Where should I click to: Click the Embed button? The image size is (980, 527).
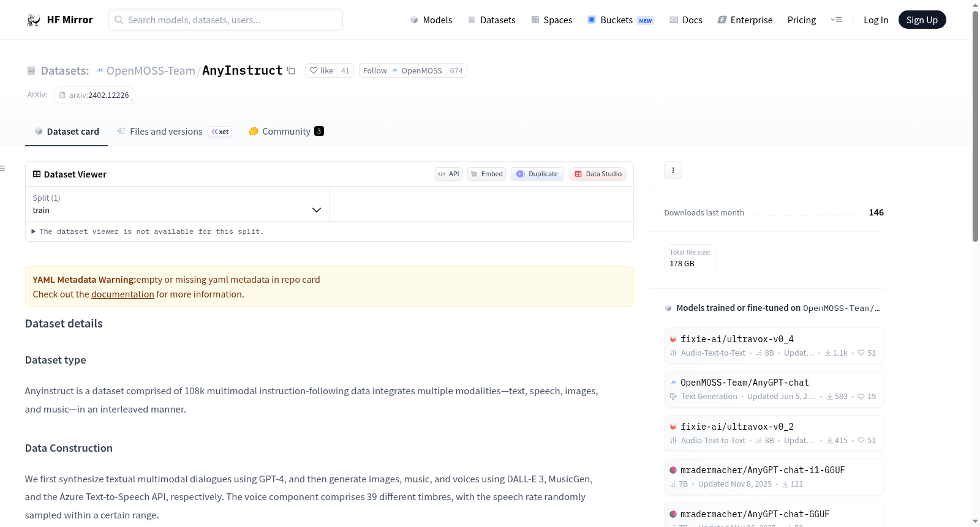487,174
